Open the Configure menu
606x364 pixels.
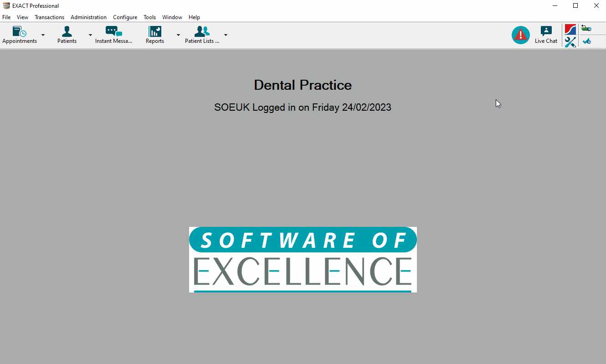click(125, 17)
